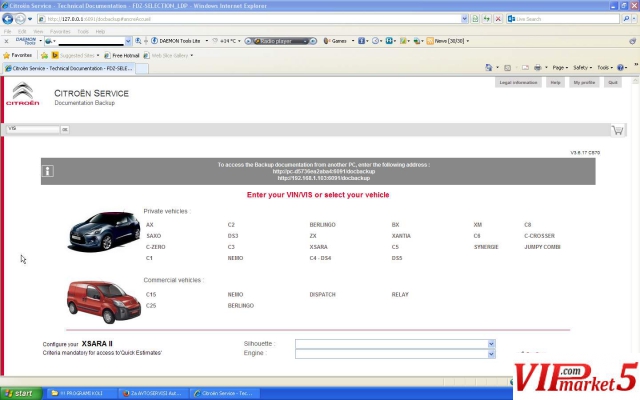
Task: Select the C4 - DS4 vehicle link
Action: point(320,258)
